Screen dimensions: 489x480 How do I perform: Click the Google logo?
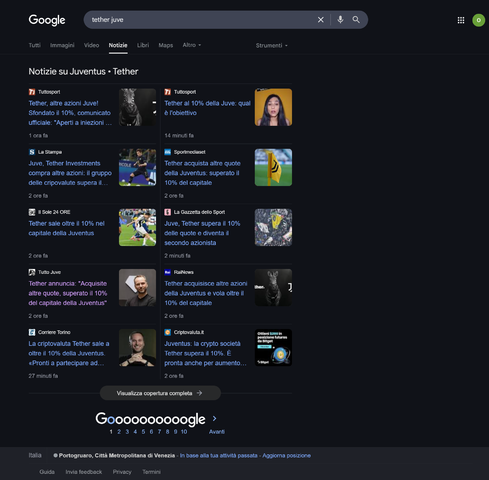coord(47,20)
